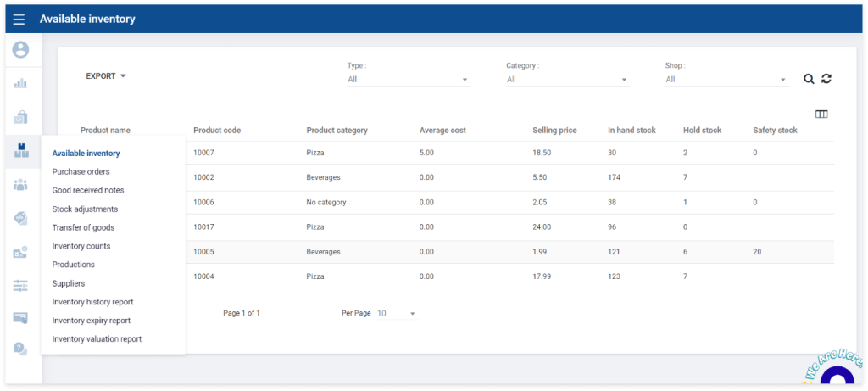The height and width of the screenshot is (391, 868).
Task: Open the sliders settings sidebar icon
Action: (20, 285)
